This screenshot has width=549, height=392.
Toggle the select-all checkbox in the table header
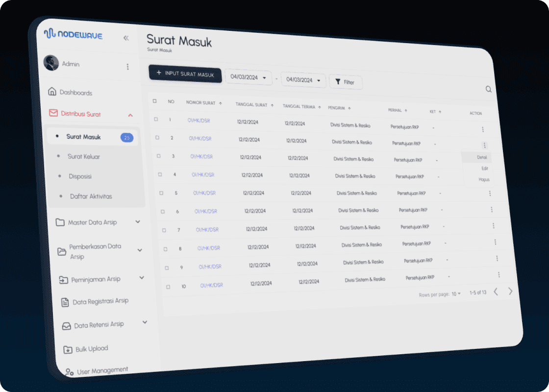tap(154, 101)
